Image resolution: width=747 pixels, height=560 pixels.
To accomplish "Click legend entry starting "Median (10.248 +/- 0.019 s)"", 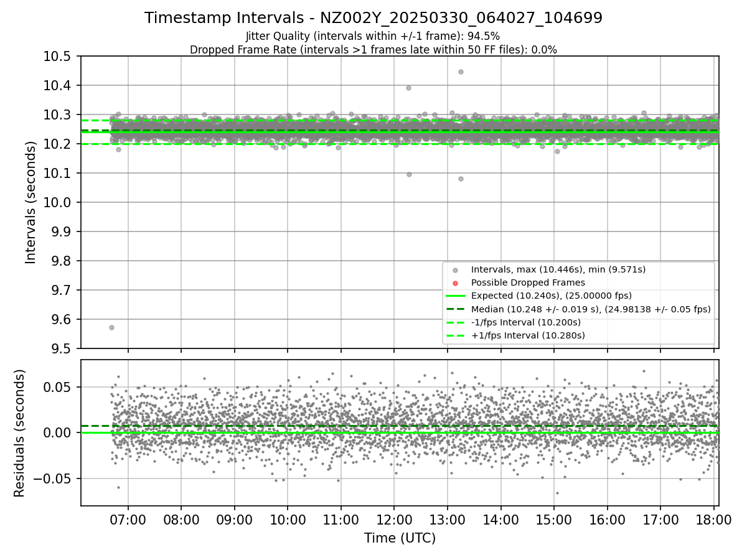I will [591, 309].
